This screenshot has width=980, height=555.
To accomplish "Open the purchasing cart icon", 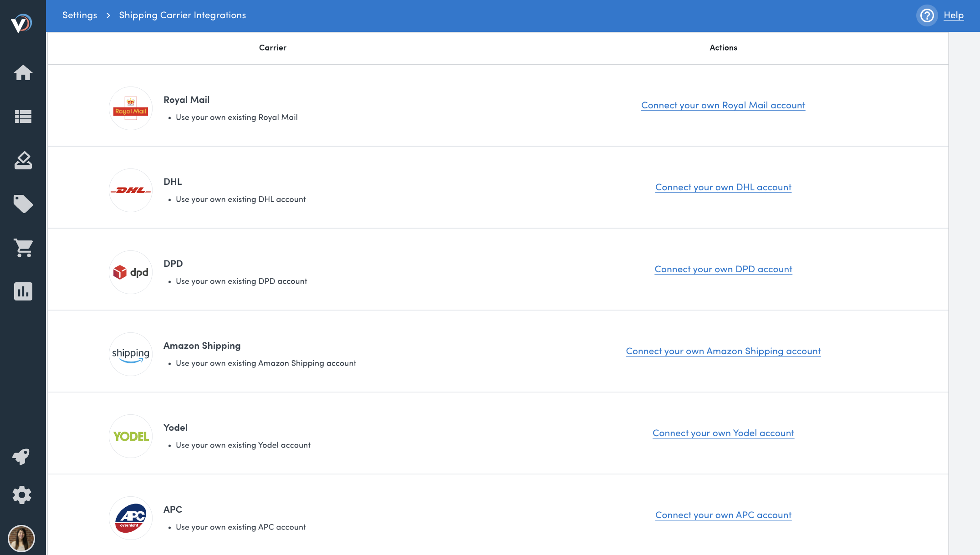I will pyautogui.click(x=23, y=248).
